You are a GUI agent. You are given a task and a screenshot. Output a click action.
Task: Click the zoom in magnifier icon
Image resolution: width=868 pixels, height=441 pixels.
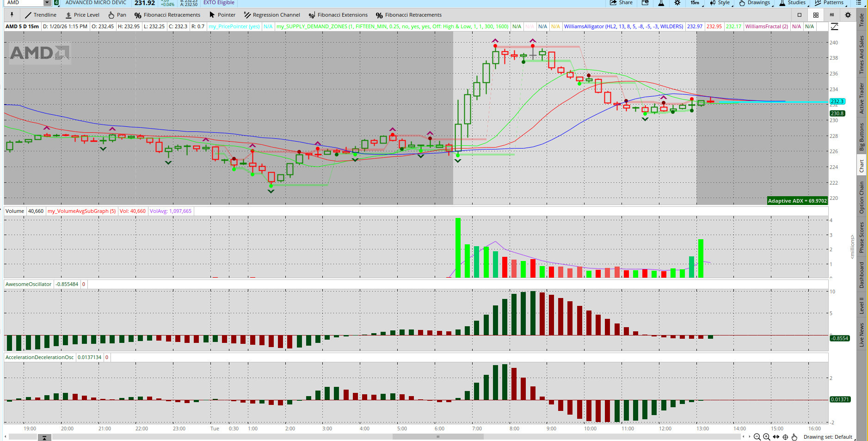(766, 437)
